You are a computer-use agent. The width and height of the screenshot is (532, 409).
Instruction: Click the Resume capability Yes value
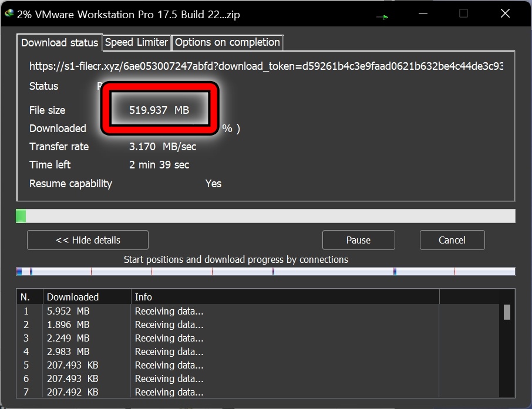213,184
